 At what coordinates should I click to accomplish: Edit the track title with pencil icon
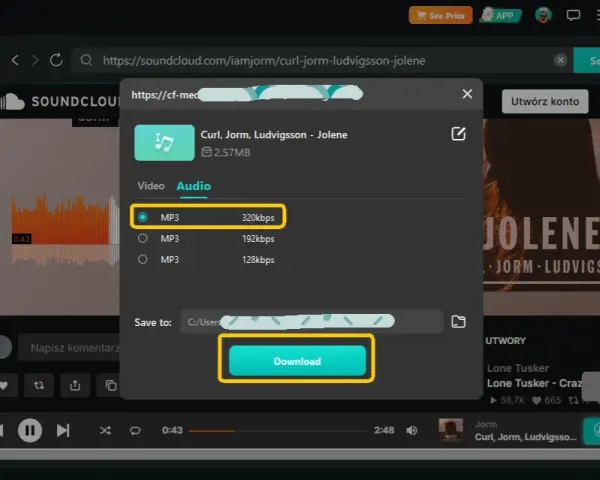(458, 134)
